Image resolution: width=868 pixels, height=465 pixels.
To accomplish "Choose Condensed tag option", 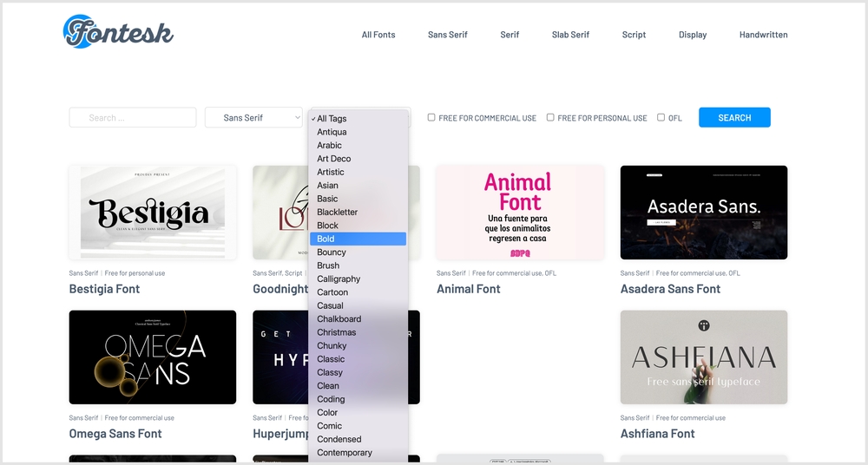I will [x=358, y=439].
